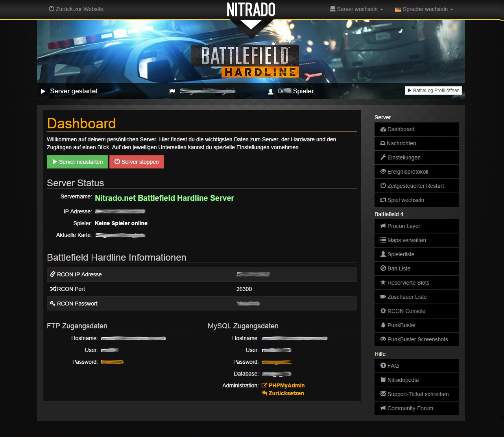The height and width of the screenshot is (437, 504).
Task: Open the 'Server wechseln' dropdown
Action: (x=356, y=9)
